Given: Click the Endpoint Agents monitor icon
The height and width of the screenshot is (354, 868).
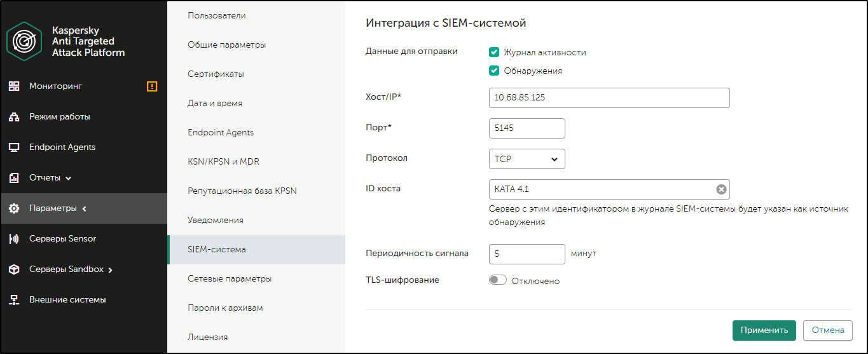Looking at the screenshot, I should click(14, 147).
